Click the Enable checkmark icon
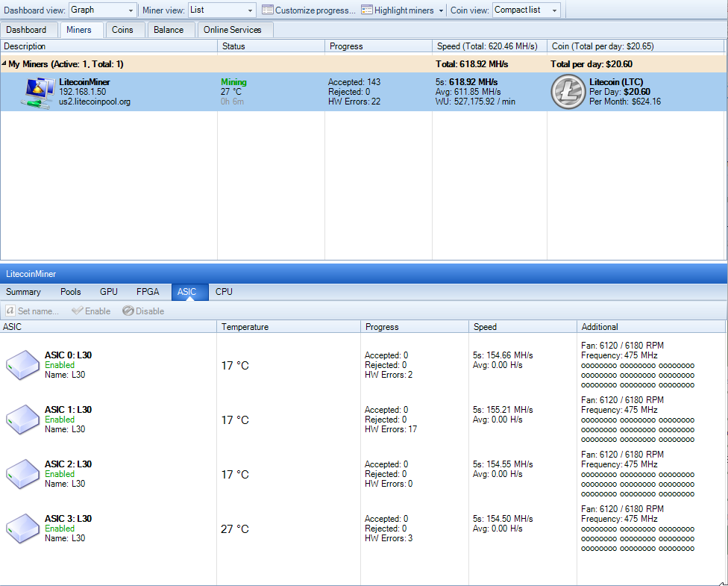The image size is (728, 586). point(77,311)
